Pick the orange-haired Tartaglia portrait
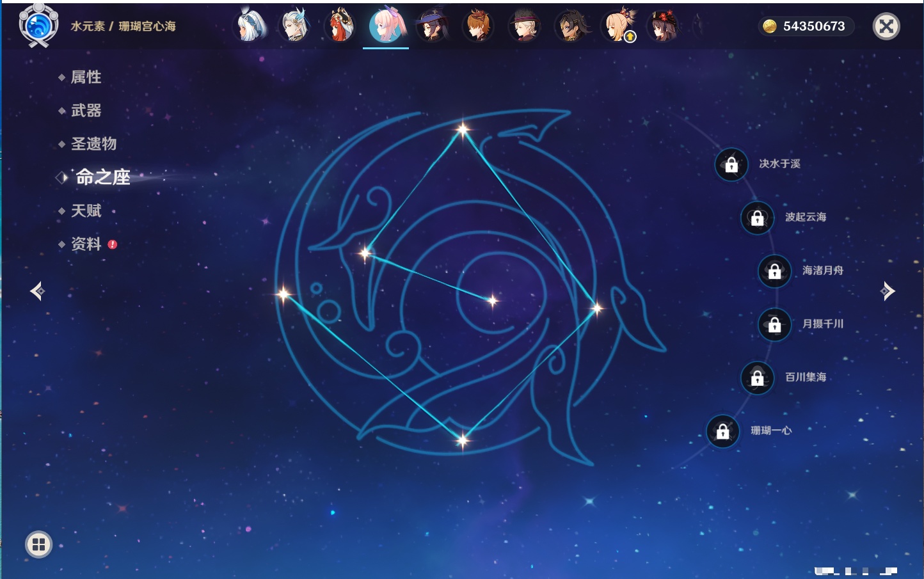This screenshot has width=924, height=579. (x=478, y=26)
